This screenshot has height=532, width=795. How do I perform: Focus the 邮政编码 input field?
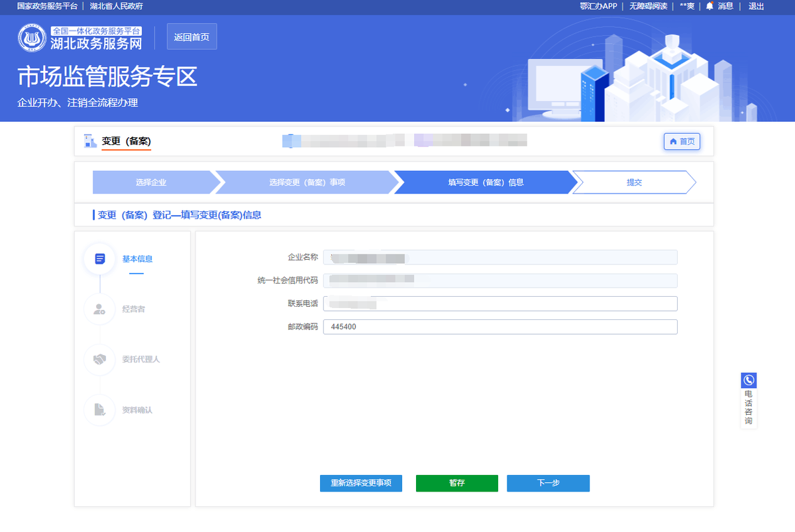tap(500, 327)
